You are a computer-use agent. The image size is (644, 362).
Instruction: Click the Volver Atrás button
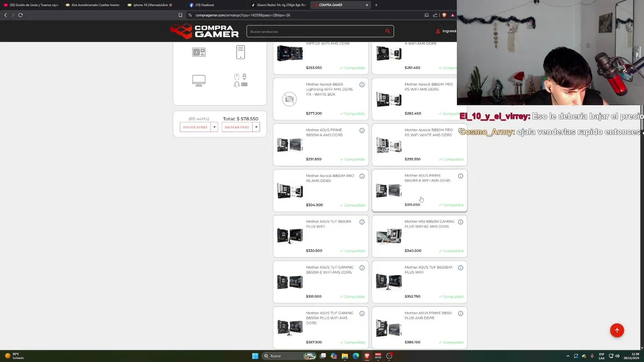point(195,127)
